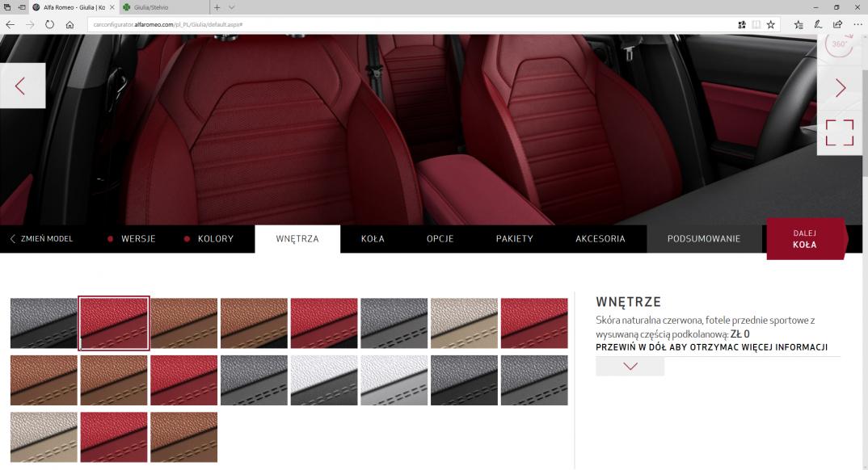Select third-row beige swatch
868x470 pixels.
tap(44, 437)
